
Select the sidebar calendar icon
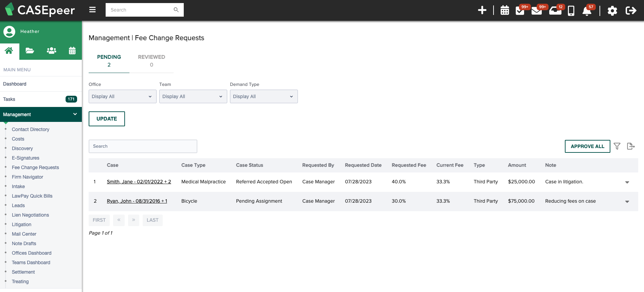point(72,51)
